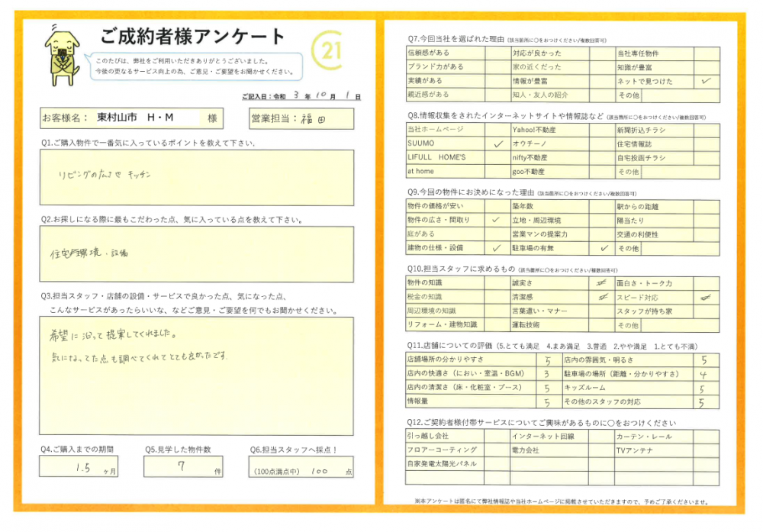Toggle the SUUMO checkbox in Q8
763x532 pixels.
(x=498, y=143)
